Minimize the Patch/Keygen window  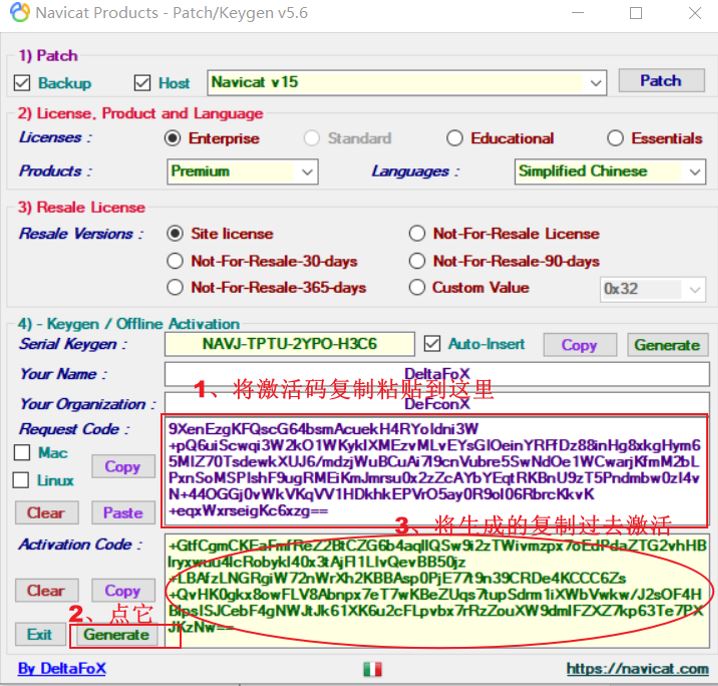578,13
